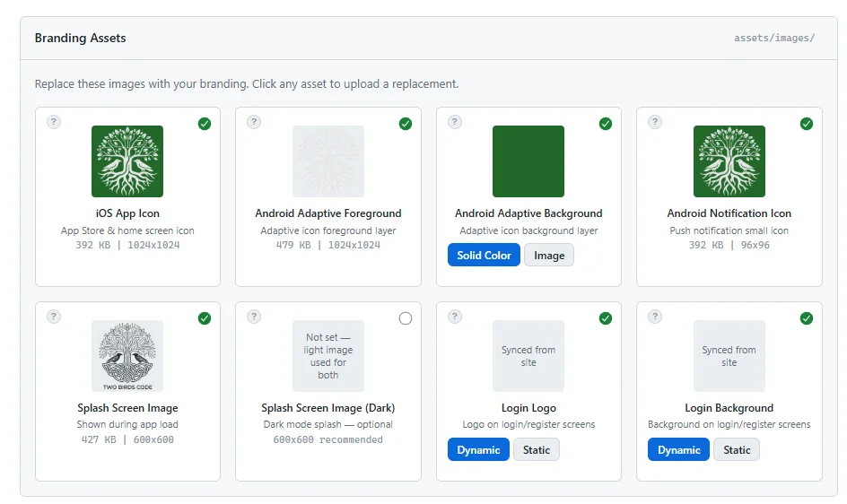Viewport: 847px width, 504px height.
Task: Open help icon on Android Notification Icon card
Action: 655,122
